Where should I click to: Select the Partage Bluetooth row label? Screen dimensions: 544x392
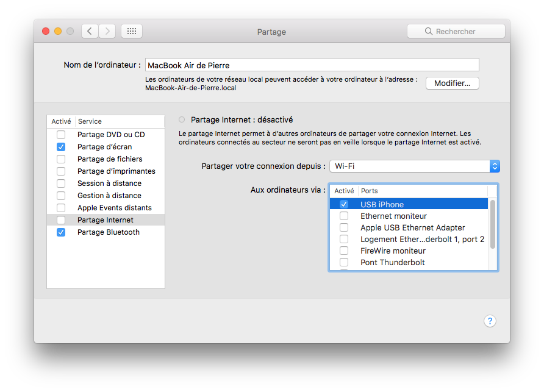point(108,232)
